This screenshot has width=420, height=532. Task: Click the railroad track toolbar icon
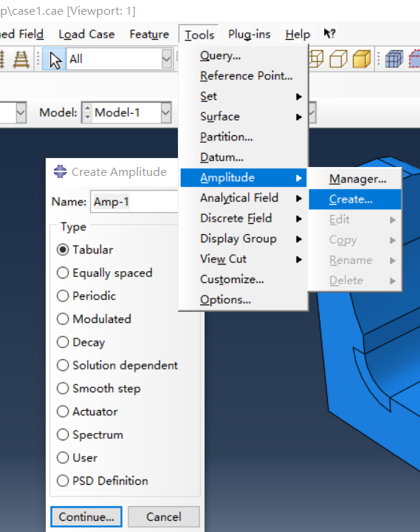(x=21, y=59)
